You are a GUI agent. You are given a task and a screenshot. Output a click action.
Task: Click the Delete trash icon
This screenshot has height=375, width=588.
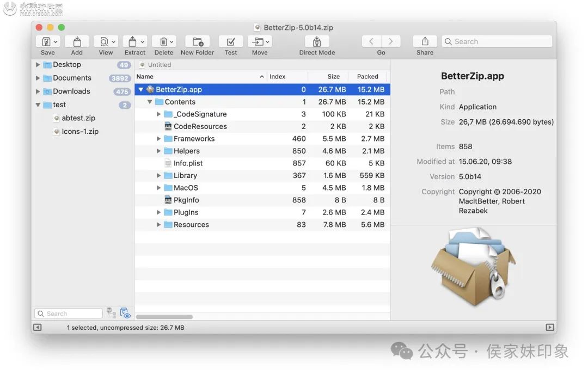[164, 41]
